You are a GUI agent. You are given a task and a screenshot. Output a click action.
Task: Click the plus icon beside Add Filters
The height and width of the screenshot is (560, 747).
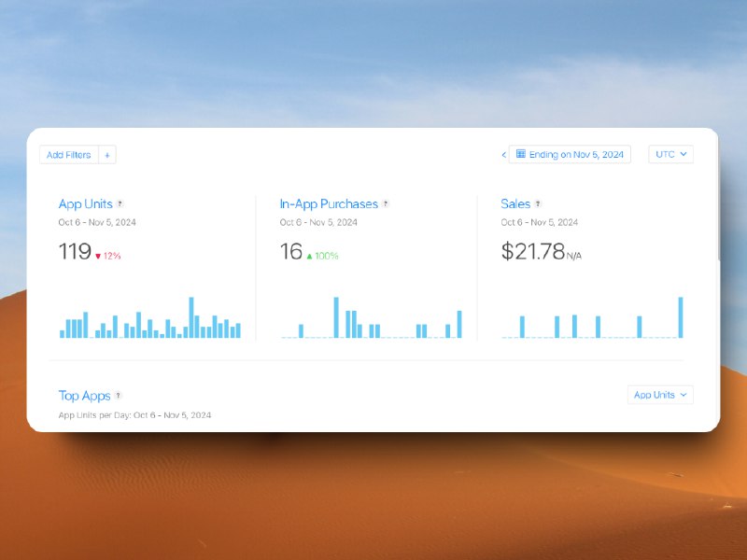coord(108,155)
